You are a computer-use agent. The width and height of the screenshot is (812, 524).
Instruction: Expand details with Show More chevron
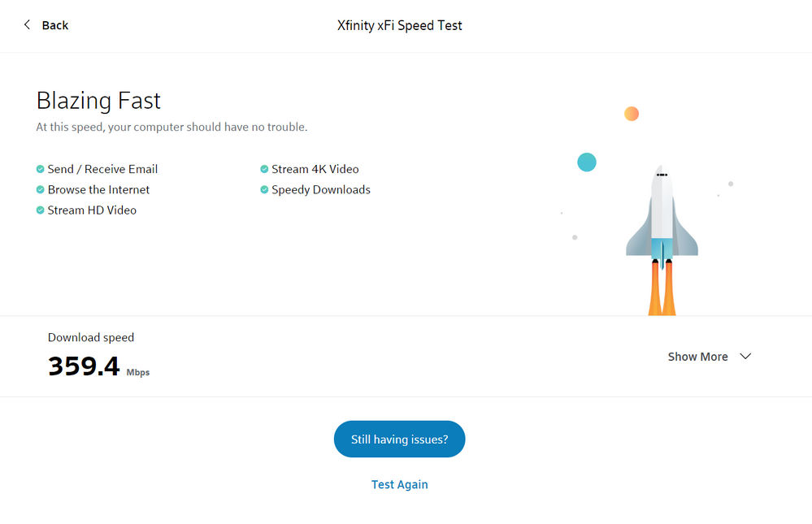[745, 357]
